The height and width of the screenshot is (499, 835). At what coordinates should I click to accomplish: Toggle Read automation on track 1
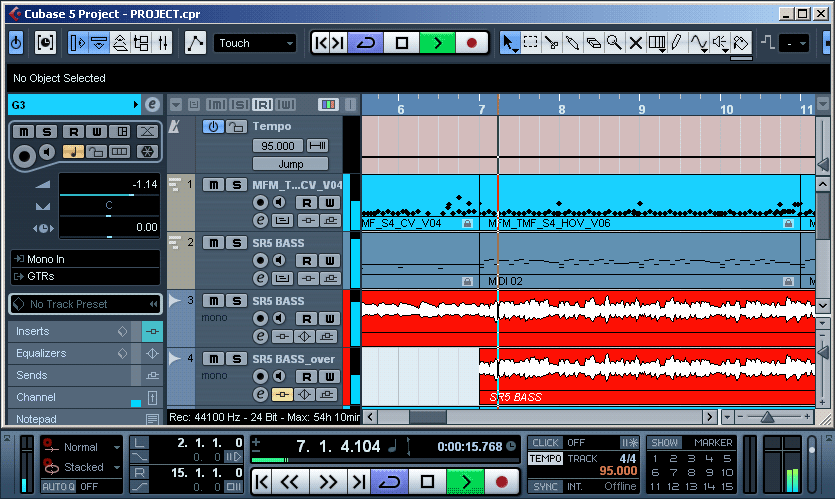[307, 203]
